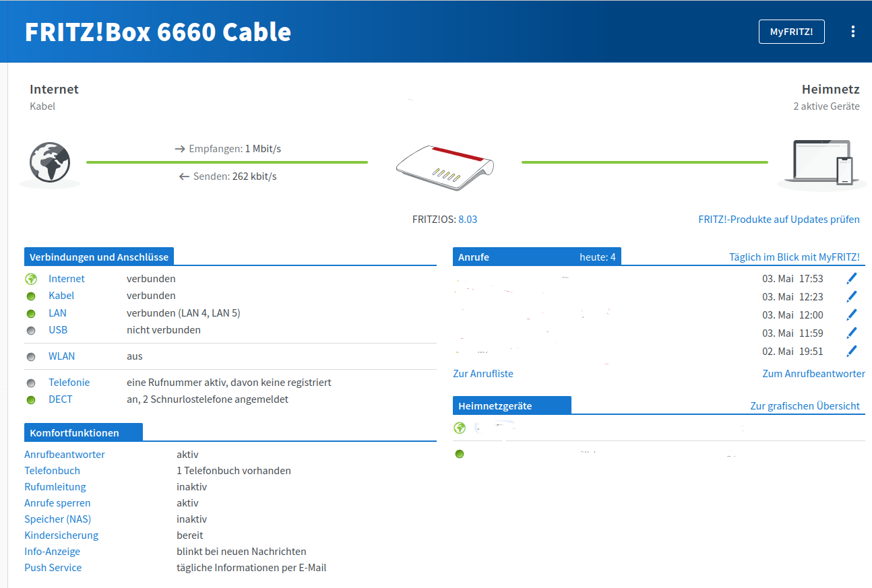Click the FRITZ!Box router image

pyautogui.click(x=444, y=167)
